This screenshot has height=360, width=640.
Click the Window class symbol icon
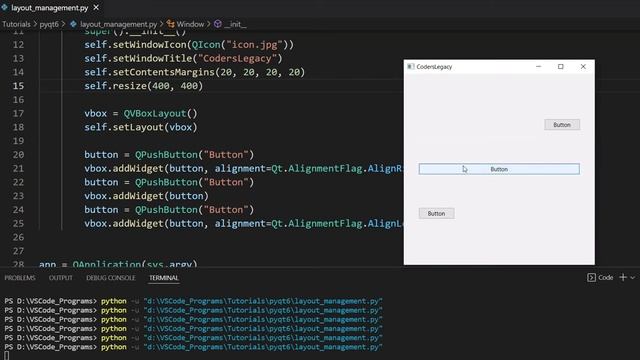click(x=171, y=24)
